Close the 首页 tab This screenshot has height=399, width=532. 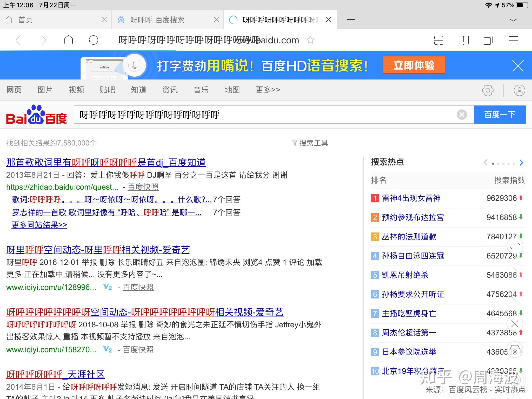point(104,19)
